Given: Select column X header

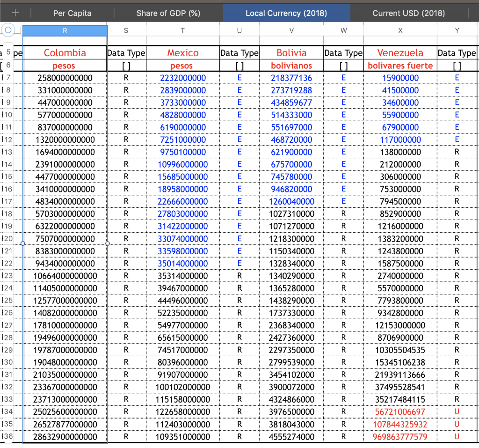Looking at the screenshot, I should (400, 30).
